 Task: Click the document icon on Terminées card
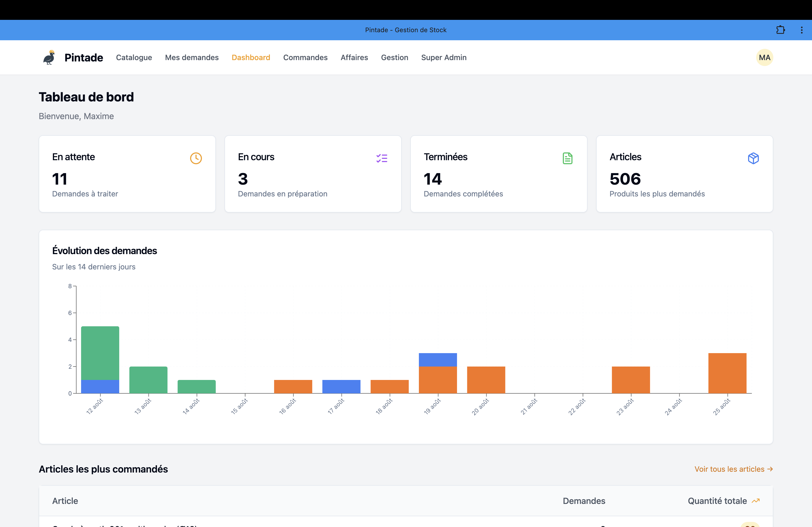[567, 158]
